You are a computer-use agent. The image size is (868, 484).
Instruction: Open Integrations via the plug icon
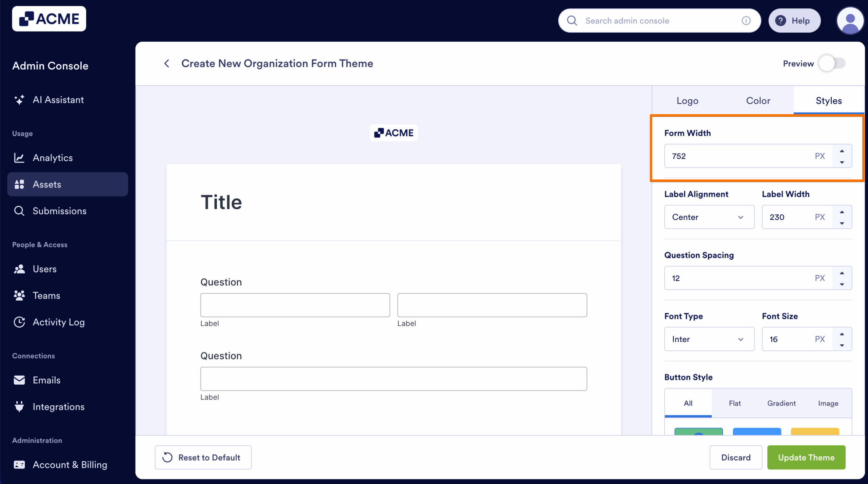[x=19, y=406]
